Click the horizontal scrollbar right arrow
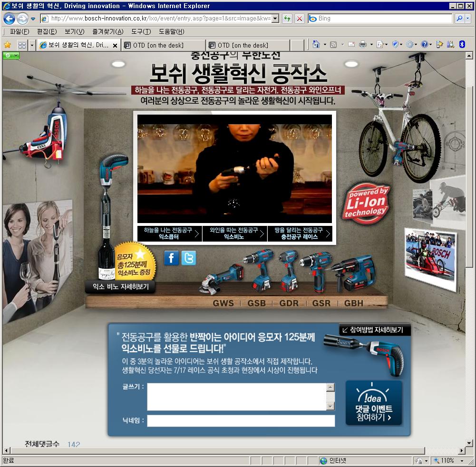 point(461,451)
